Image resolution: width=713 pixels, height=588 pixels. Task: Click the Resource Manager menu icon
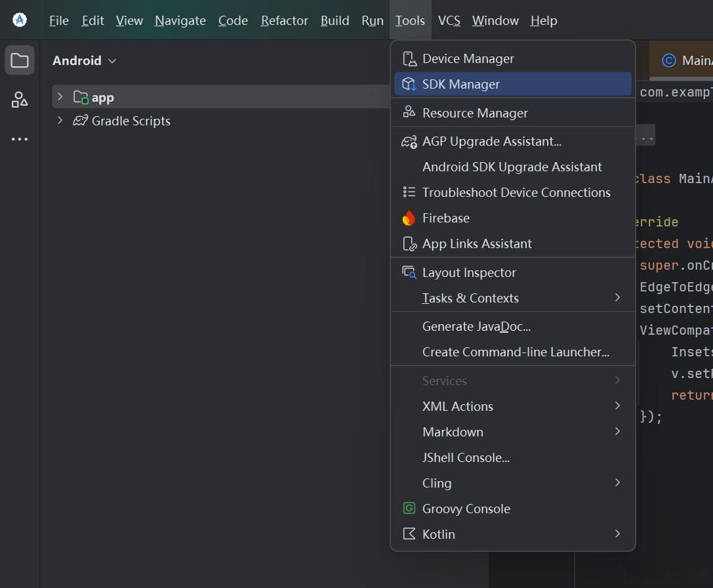pos(409,112)
